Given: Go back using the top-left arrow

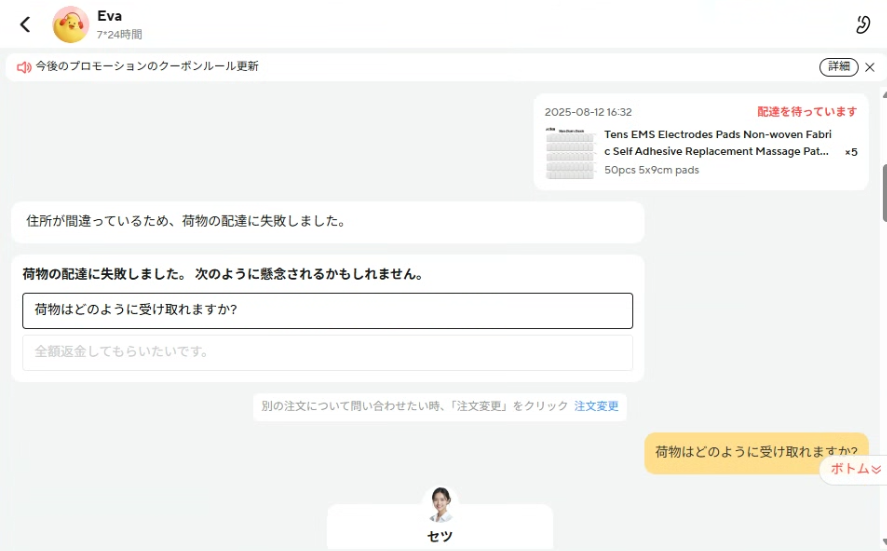Looking at the screenshot, I should click(x=25, y=25).
